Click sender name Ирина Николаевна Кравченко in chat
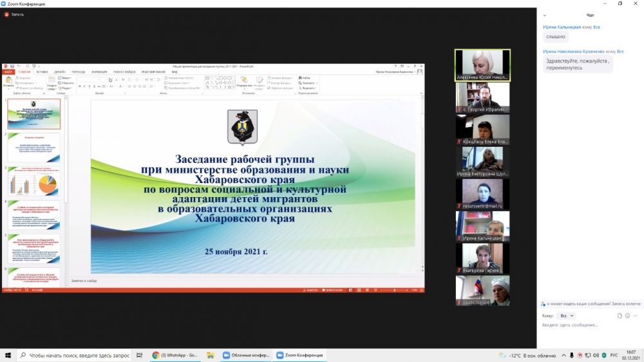Viewport: 644px width, 362px height. [573, 52]
